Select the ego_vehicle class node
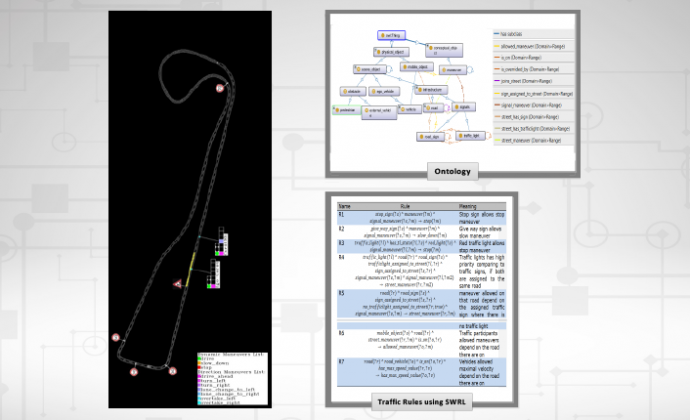The width and height of the screenshot is (690, 420). tap(385, 92)
